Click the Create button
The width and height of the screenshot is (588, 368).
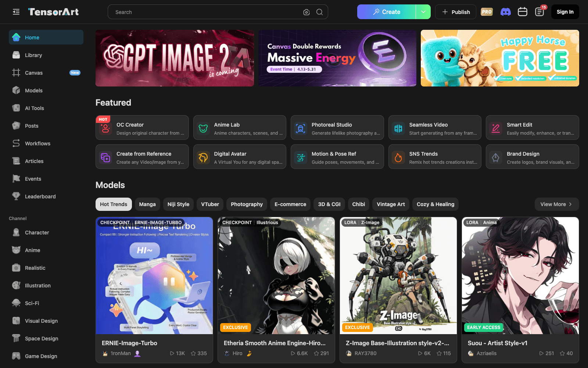tap(387, 12)
